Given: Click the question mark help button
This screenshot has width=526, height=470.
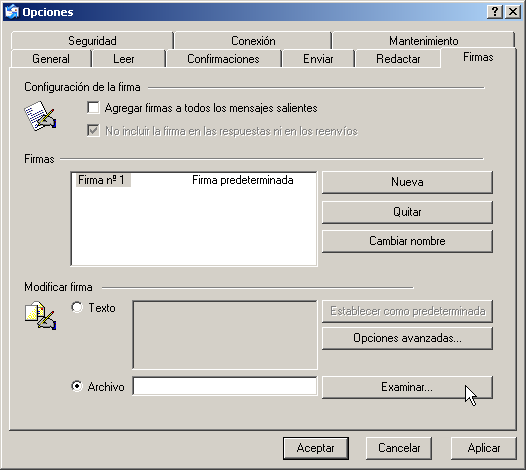Looking at the screenshot, I should 495,12.
